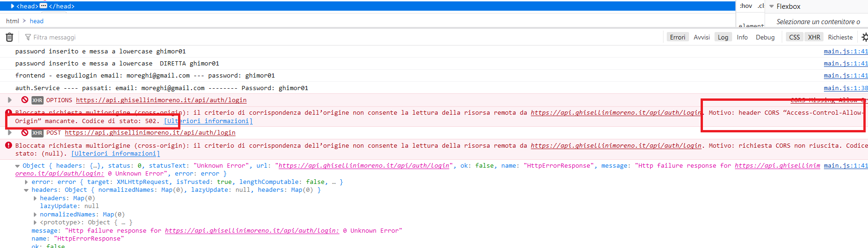The width and height of the screenshot is (868, 248).
Task: Open URL link in 'message: Http failure response' line
Action: coord(252,230)
